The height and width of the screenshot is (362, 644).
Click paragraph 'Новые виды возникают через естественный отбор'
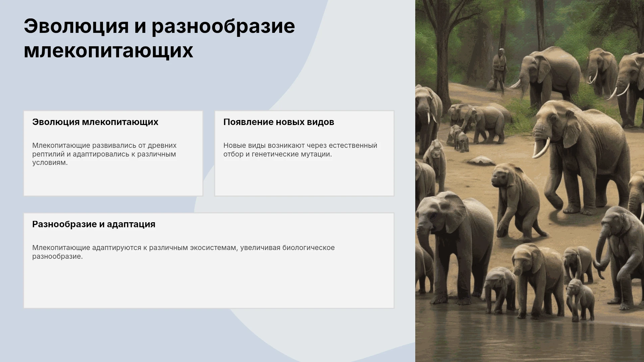click(x=300, y=150)
